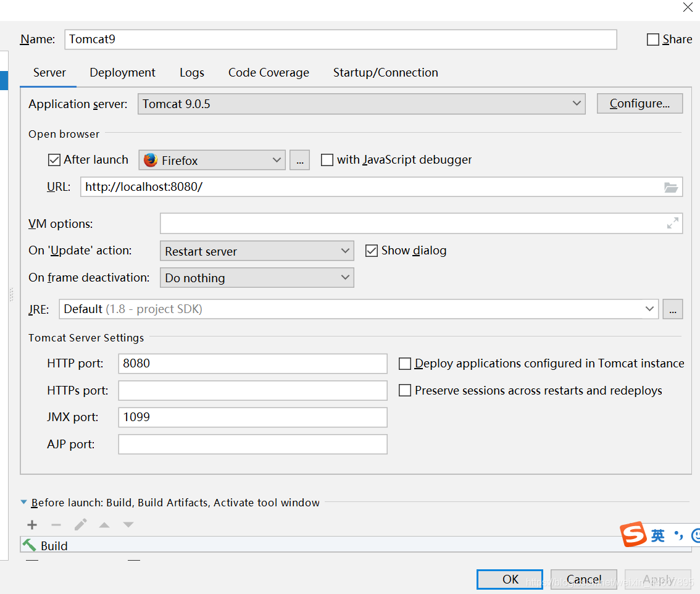Click the Apply button

coord(658,579)
